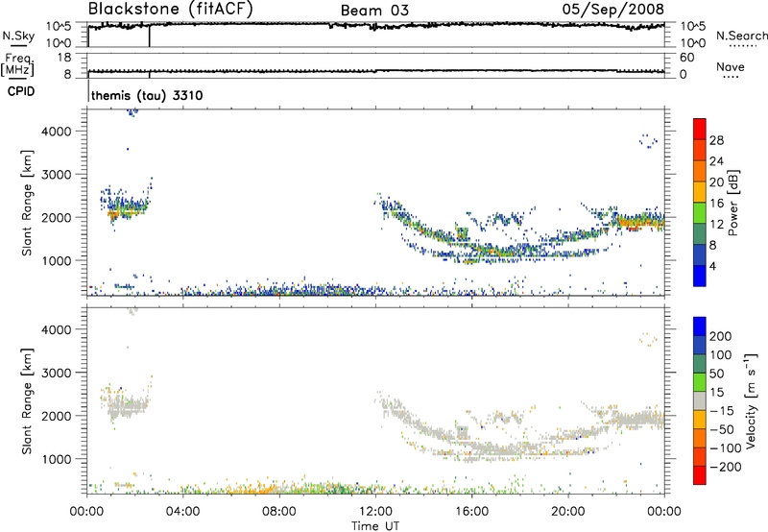The image size is (768, 532).
Task: Select the "4000" tick in the power panel
Action: pyautogui.click(x=56, y=132)
